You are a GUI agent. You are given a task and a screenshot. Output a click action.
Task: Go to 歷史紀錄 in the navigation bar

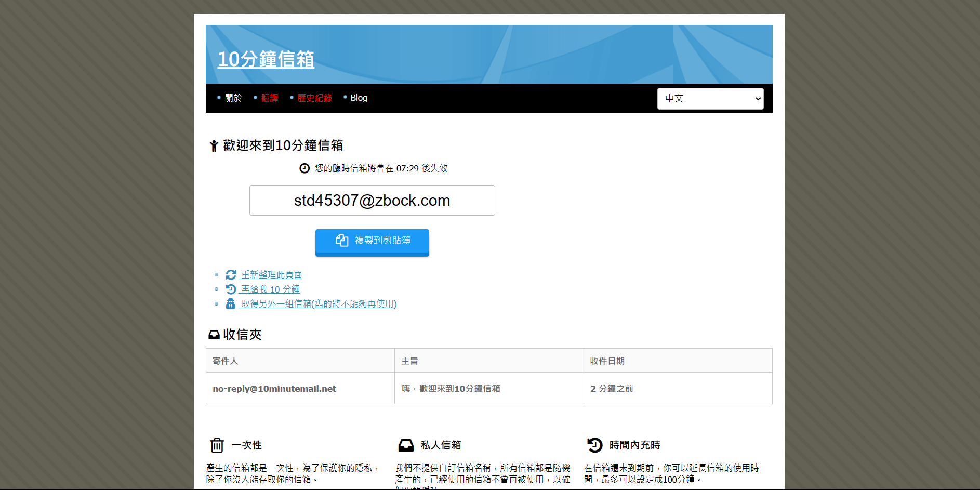(314, 98)
